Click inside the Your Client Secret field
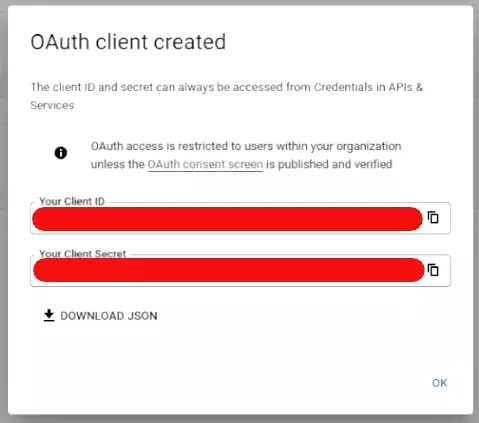 240,270
